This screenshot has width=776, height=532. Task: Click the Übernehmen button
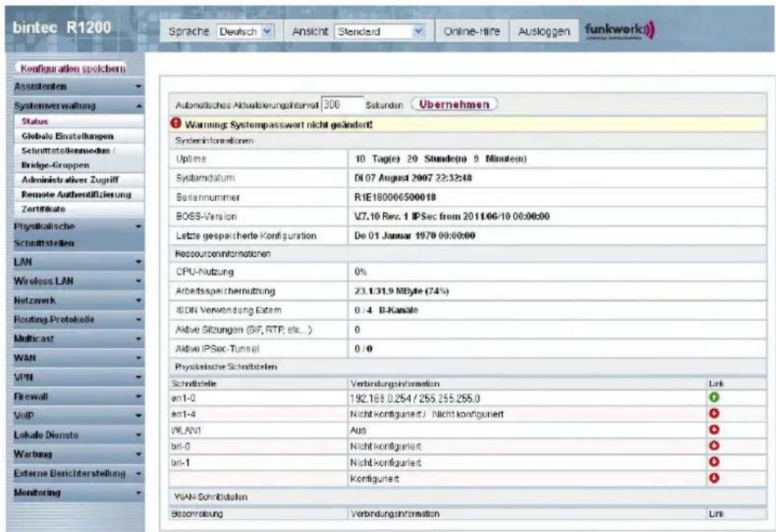[x=454, y=104]
